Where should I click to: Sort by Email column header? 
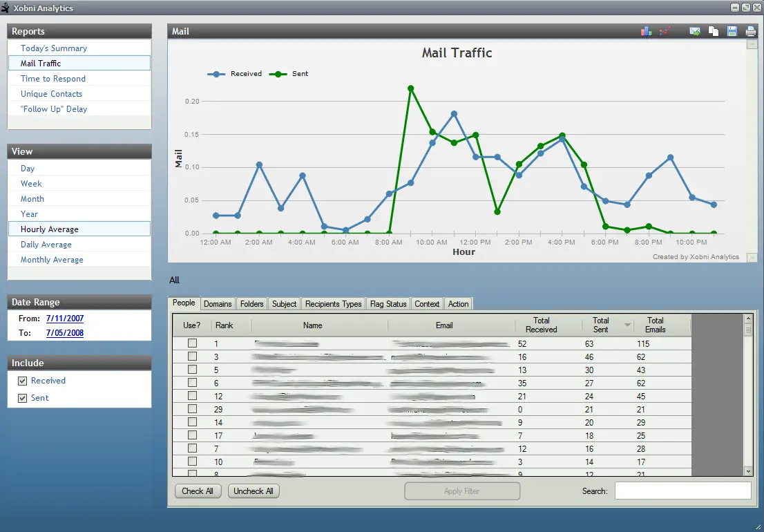pos(451,325)
